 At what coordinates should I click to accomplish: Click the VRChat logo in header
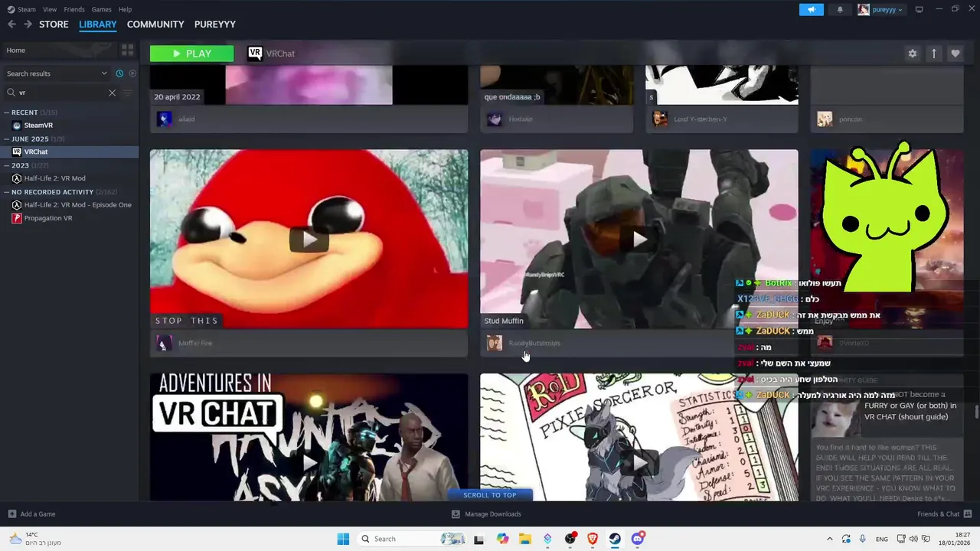(x=255, y=53)
